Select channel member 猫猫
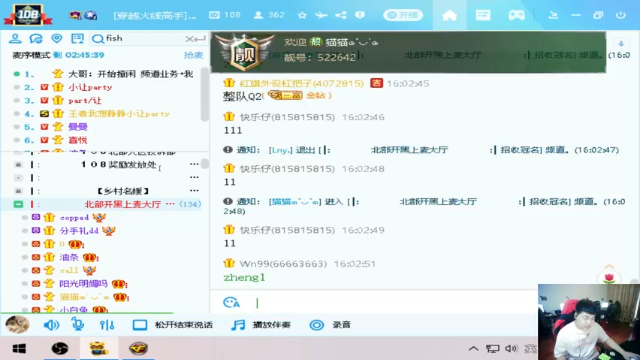This screenshot has width=640, height=360. [84, 297]
